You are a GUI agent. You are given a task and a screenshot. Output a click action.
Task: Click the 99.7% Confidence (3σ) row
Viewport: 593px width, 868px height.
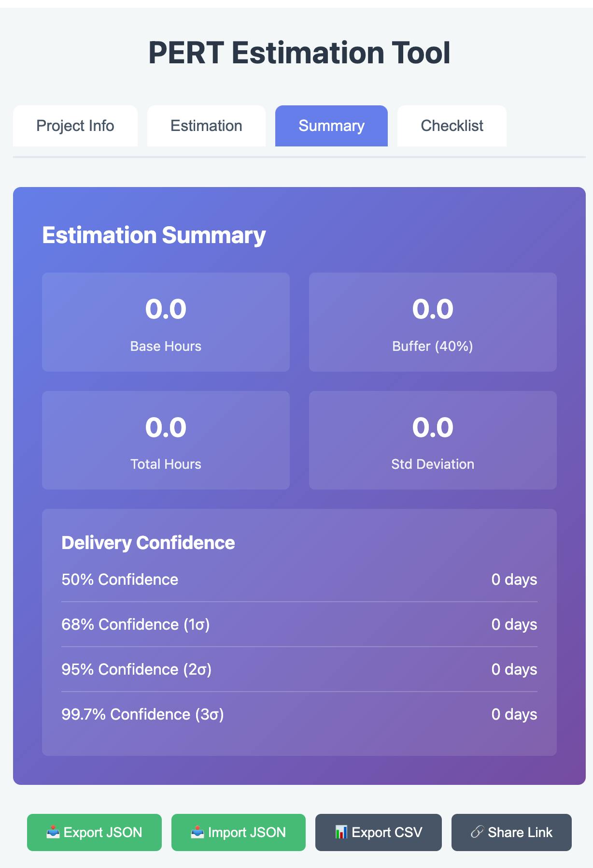pyautogui.click(x=299, y=714)
